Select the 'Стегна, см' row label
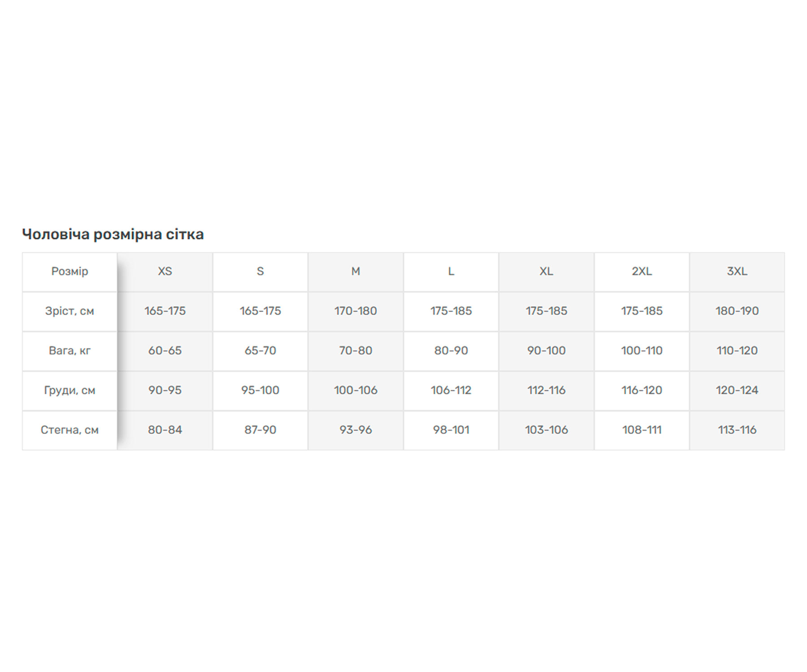The width and height of the screenshot is (807, 672). (x=69, y=430)
